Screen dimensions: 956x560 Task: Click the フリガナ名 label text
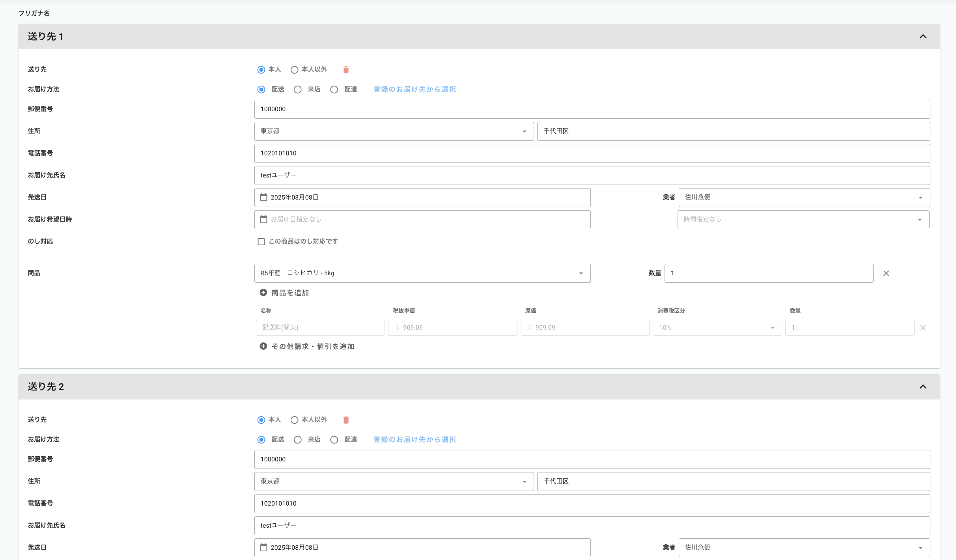click(x=34, y=13)
